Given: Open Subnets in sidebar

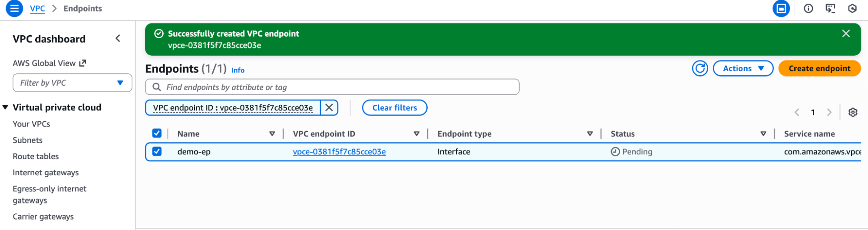Looking at the screenshot, I should point(27,140).
